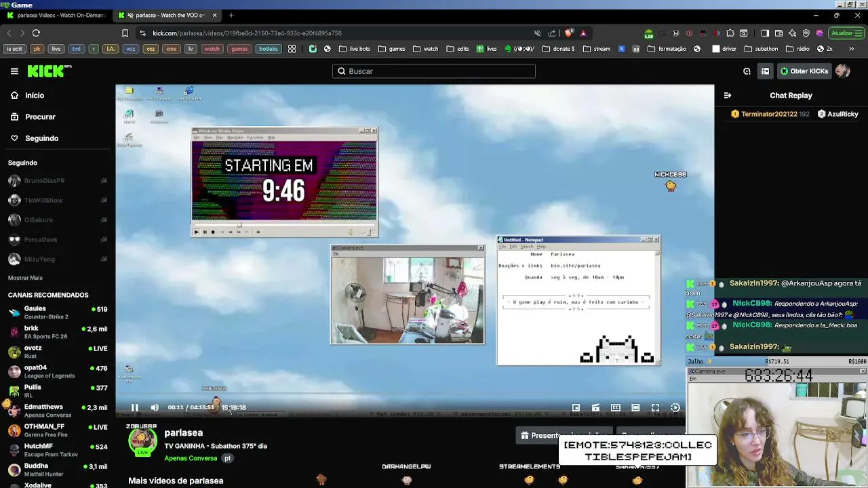Switch to parlasea Videos tab
Screen dimensions: 868x488
point(56,15)
